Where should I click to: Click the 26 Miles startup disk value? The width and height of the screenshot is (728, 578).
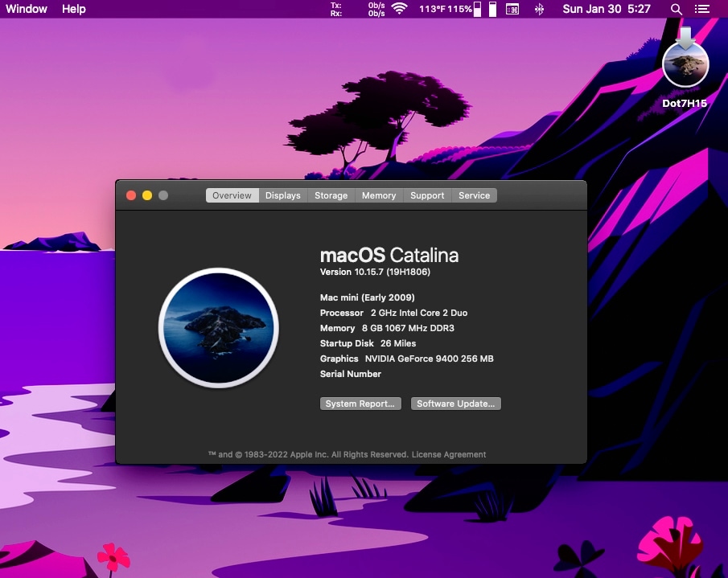click(398, 343)
